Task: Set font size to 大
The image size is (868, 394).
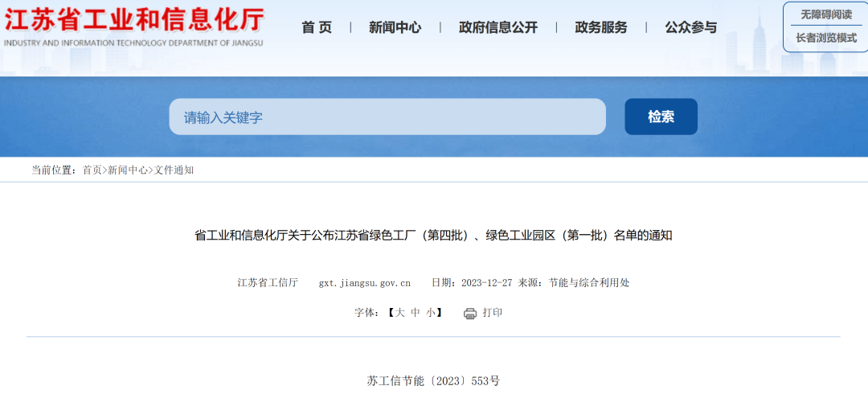Action: pyautogui.click(x=399, y=313)
